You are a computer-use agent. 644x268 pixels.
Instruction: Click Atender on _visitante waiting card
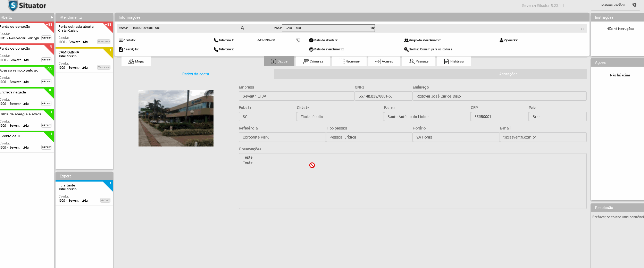coord(106,200)
